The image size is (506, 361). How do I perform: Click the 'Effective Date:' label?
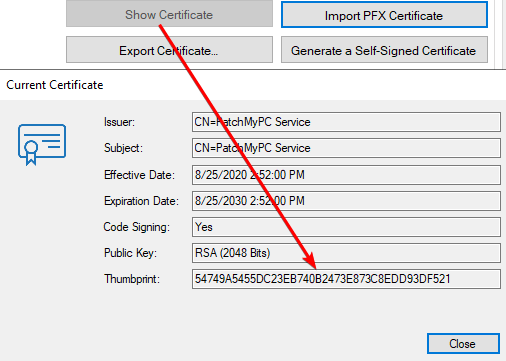pos(139,175)
